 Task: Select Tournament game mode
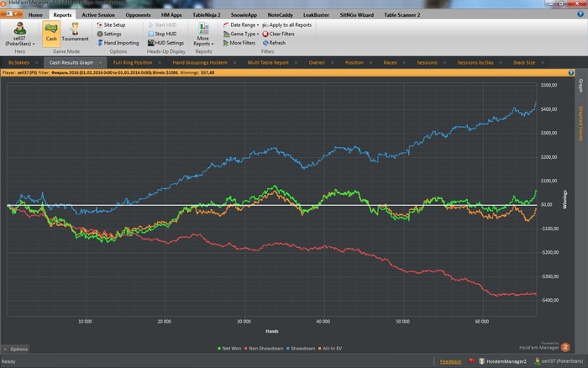click(75, 32)
